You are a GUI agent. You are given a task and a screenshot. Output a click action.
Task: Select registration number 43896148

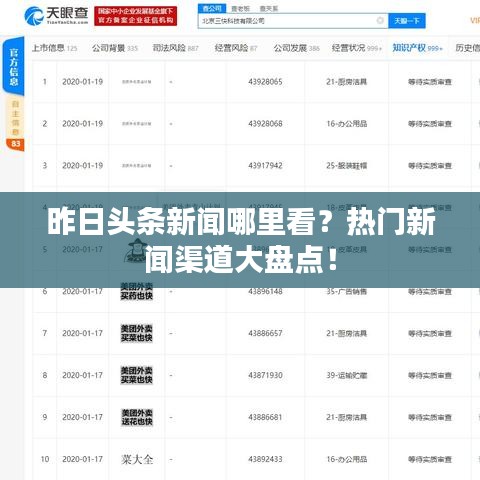tap(265, 291)
